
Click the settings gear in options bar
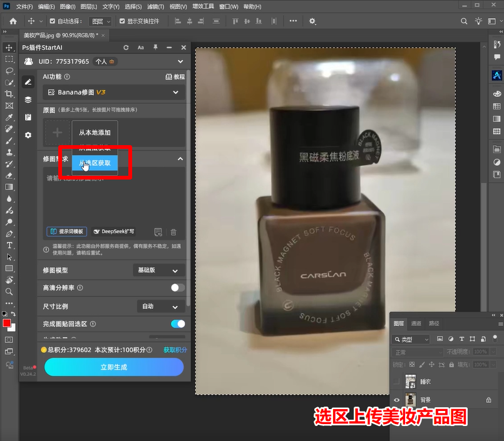[312, 21]
